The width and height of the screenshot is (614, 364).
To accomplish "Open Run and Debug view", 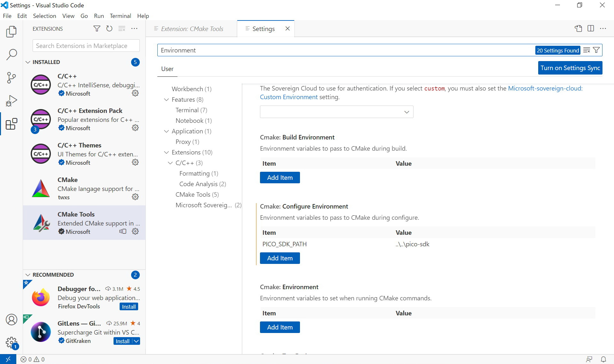I will click(x=12, y=100).
